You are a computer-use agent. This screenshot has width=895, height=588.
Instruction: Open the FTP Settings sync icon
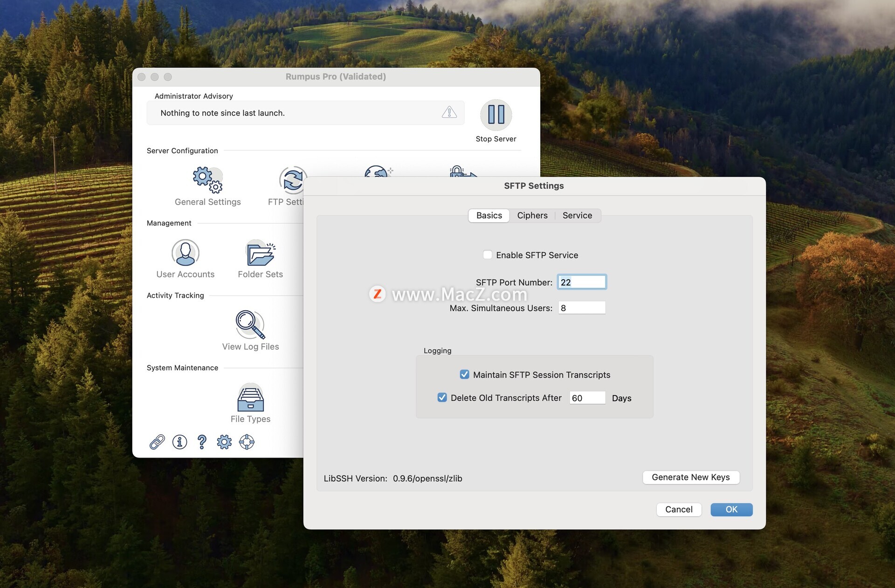292,180
